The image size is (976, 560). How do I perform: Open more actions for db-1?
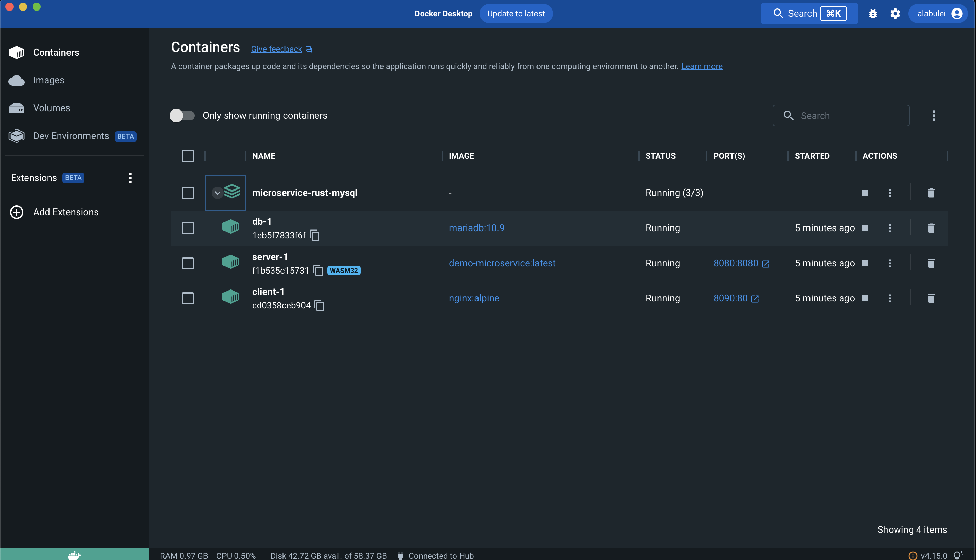890,228
